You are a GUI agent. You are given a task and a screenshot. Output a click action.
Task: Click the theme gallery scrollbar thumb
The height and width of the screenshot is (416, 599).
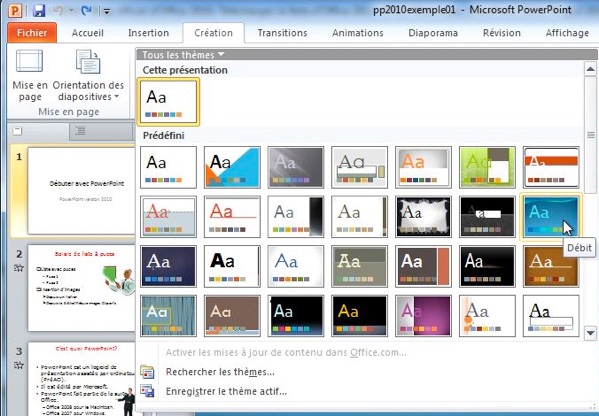(591, 135)
